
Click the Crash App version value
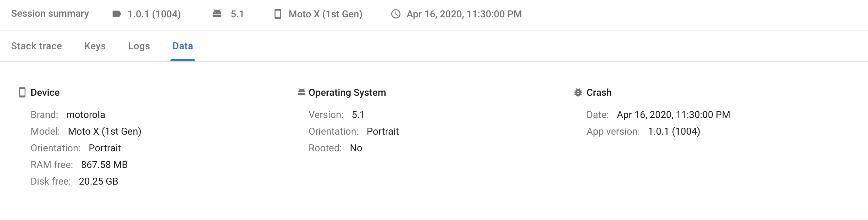click(674, 131)
